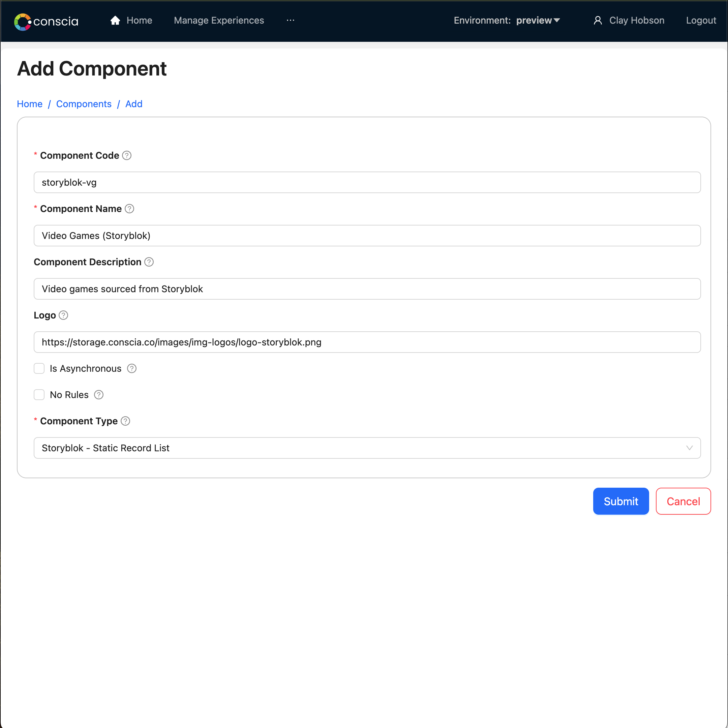Screen dimensions: 728x728
Task: Expand the Component Type select box
Action: coord(367,448)
